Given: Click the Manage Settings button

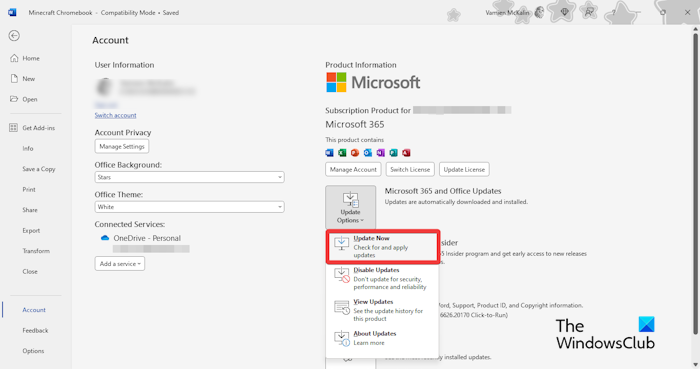Looking at the screenshot, I should [122, 146].
